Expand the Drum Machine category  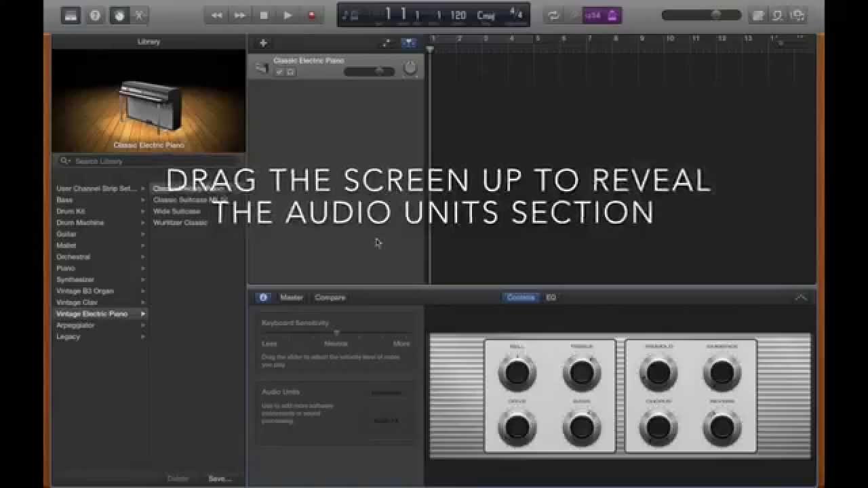(100, 222)
